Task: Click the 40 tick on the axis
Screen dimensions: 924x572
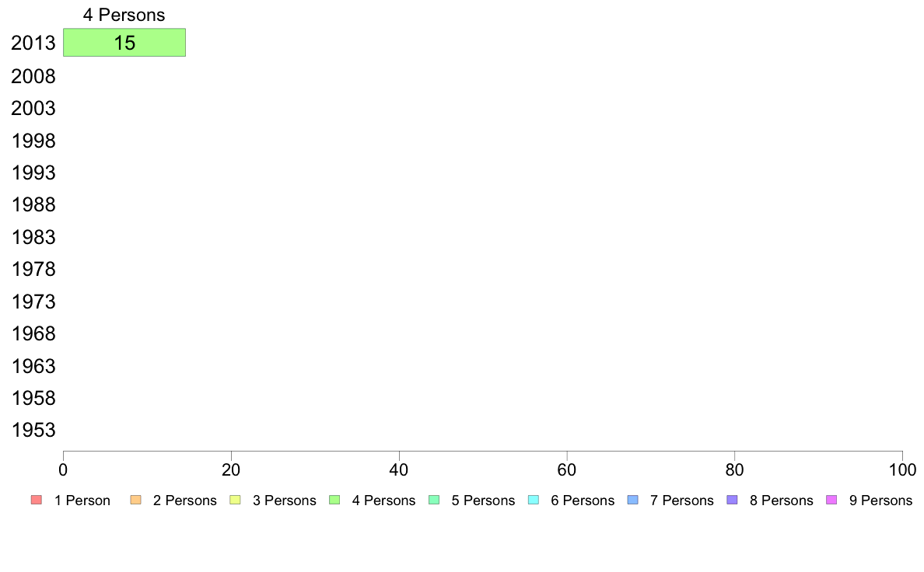Action: point(399,469)
